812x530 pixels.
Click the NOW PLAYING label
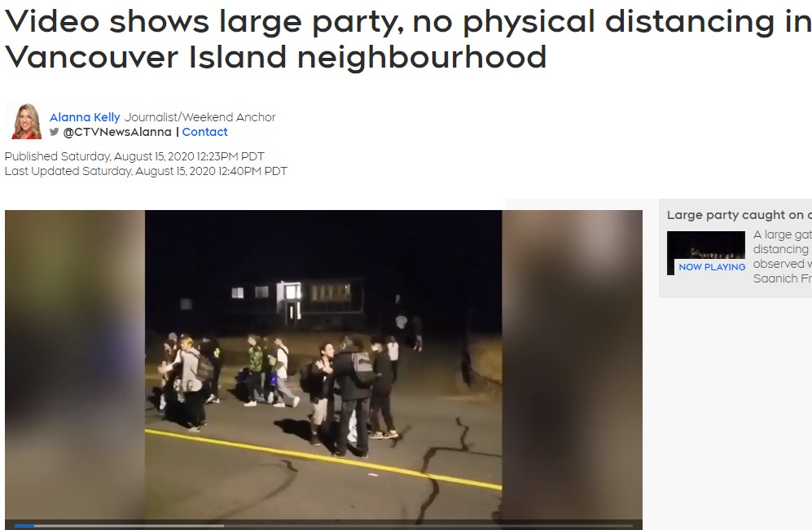coord(712,267)
